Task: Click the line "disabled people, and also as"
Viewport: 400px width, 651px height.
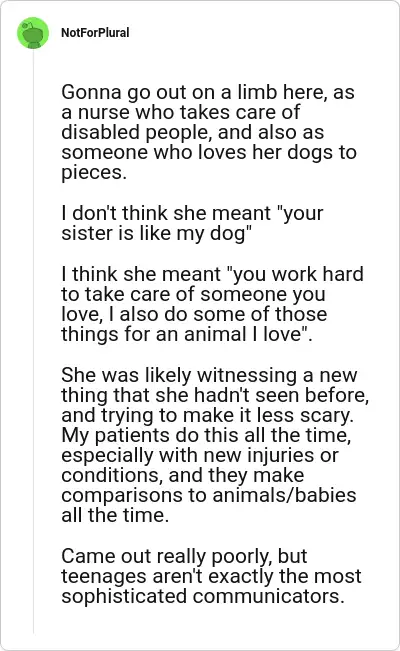Action: (x=193, y=132)
